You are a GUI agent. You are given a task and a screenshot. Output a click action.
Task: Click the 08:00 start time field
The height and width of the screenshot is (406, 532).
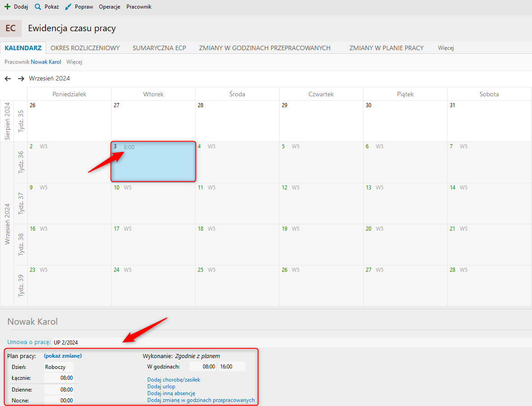coord(203,367)
